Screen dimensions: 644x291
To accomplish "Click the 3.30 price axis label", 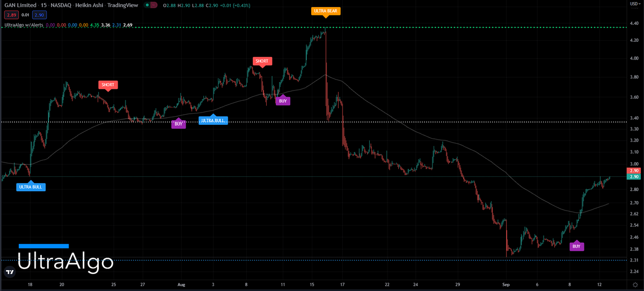I will pos(634,129).
